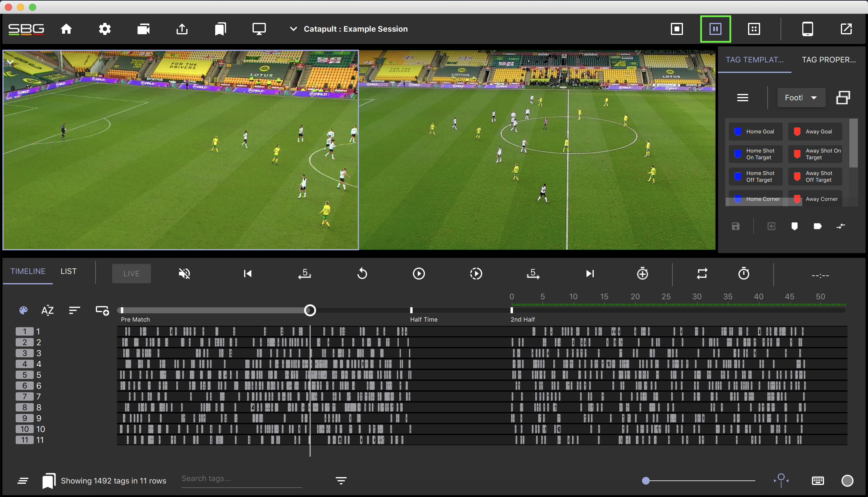Open the bookmarks library icon in top bar
868x497 pixels.
(x=221, y=29)
